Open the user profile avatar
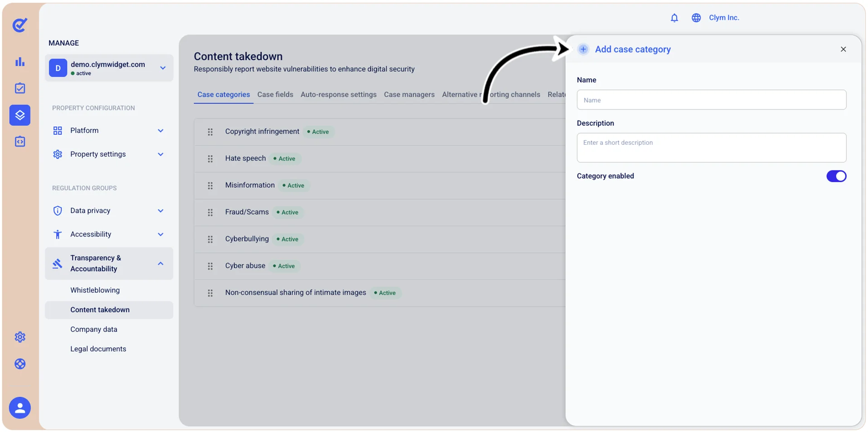This screenshot has height=432, width=868. 20,408
